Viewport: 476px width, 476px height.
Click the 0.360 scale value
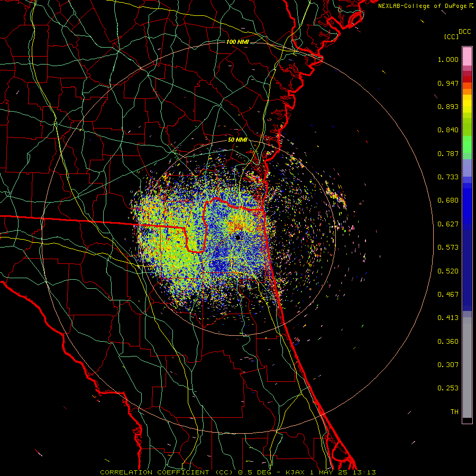pos(448,342)
